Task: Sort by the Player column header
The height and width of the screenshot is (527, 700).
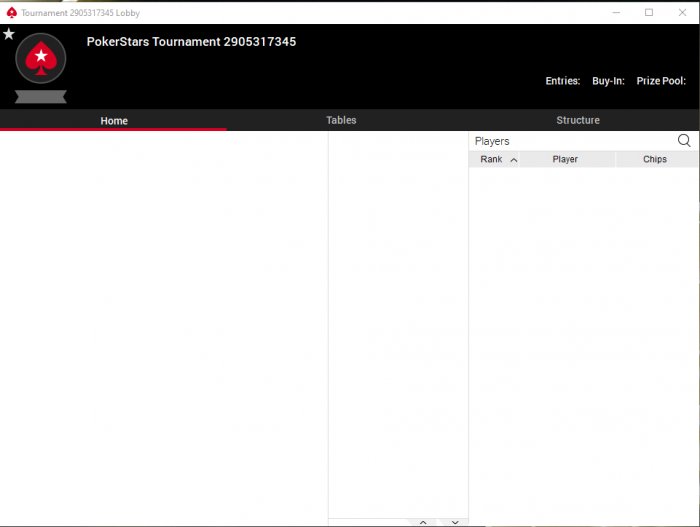Action: pos(567,159)
